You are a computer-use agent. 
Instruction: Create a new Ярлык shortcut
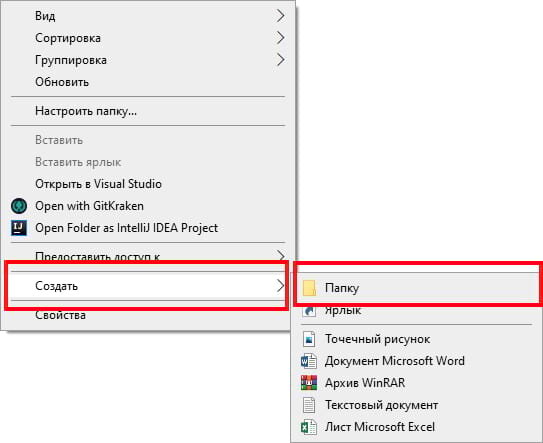tap(417, 311)
